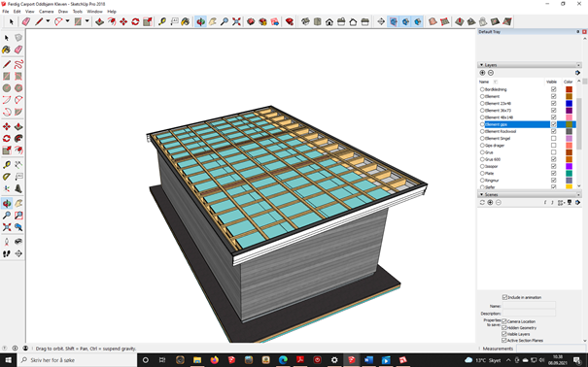Image resolution: width=588 pixels, height=367 pixels.
Task: Enable visibility for Gips drager layer
Action: [x=554, y=146]
